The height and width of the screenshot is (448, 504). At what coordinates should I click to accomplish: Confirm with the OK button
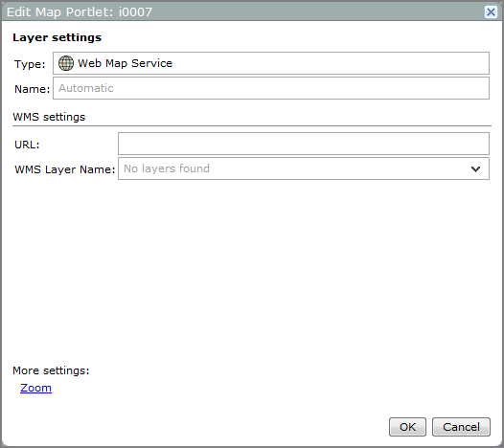(x=407, y=427)
